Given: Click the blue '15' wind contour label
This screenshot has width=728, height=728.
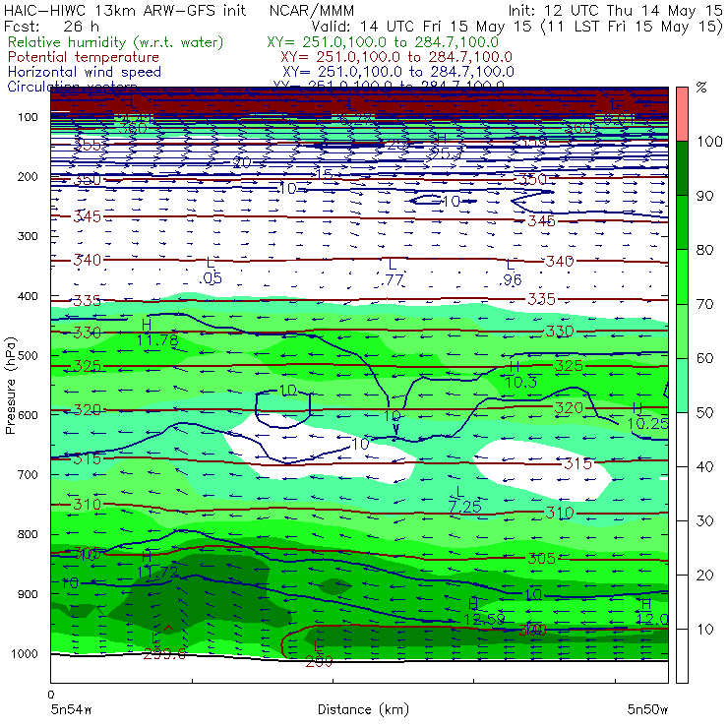Looking at the screenshot, I should (x=325, y=174).
